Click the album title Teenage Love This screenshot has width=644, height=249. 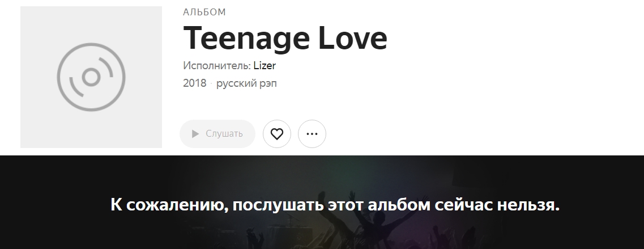285,38
